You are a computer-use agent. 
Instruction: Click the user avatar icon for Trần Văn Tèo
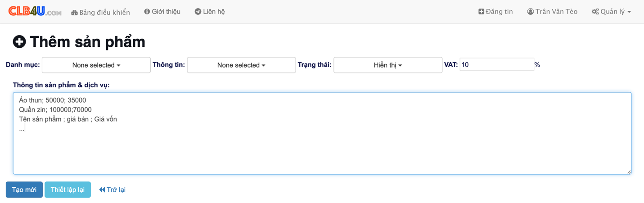(x=530, y=12)
